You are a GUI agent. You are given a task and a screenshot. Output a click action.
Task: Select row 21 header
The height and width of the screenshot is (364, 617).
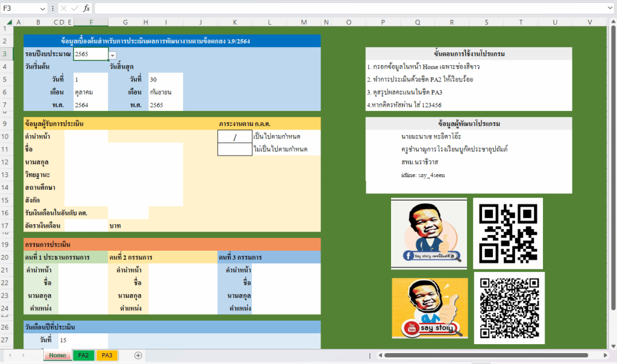[x=5, y=271]
